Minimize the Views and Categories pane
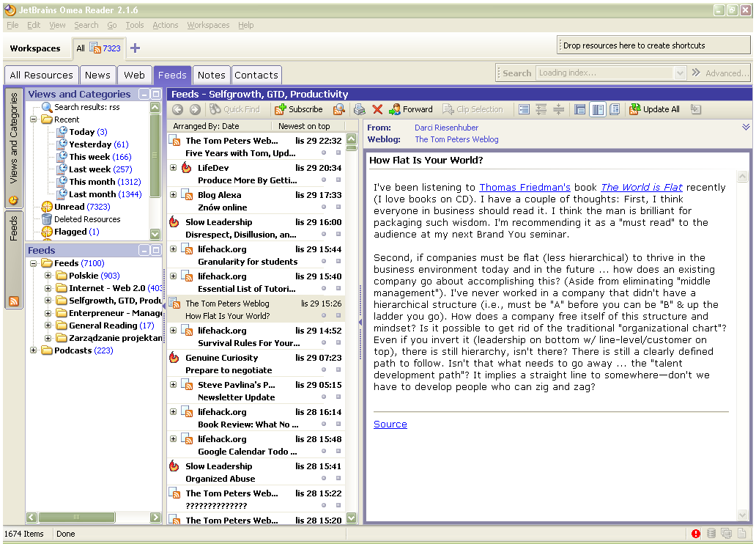756x544 pixels. click(144, 94)
